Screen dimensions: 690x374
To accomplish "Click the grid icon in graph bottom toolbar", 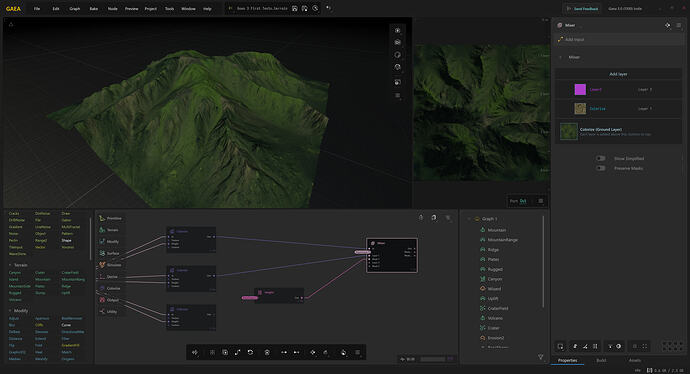I will 212,352.
